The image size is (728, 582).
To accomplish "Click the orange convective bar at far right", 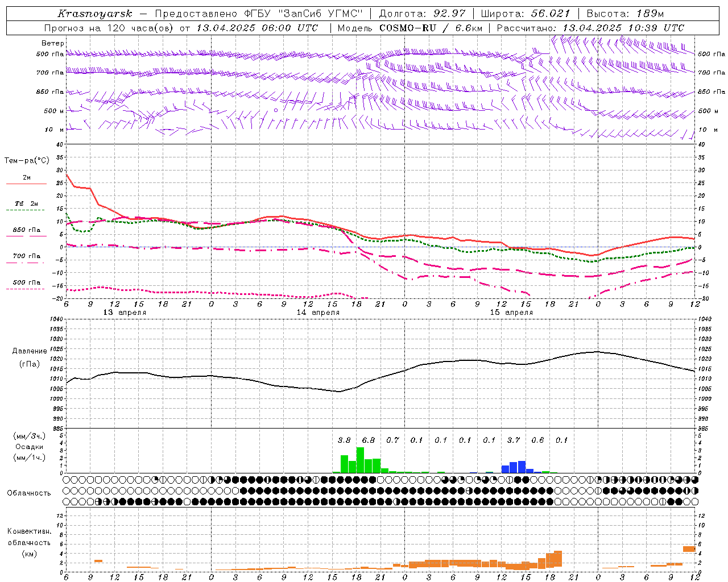I will click(689, 548).
